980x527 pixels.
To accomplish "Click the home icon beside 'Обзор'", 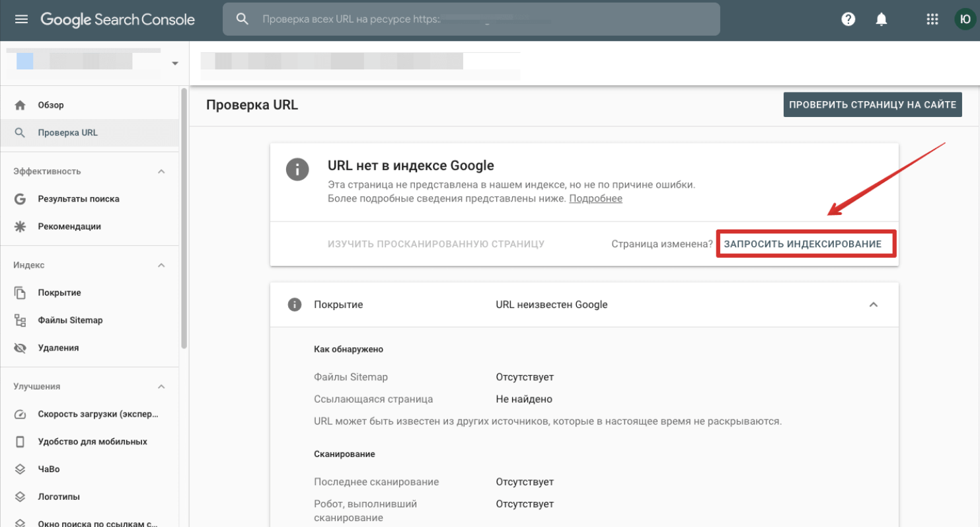I will click(x=20, y=105).
